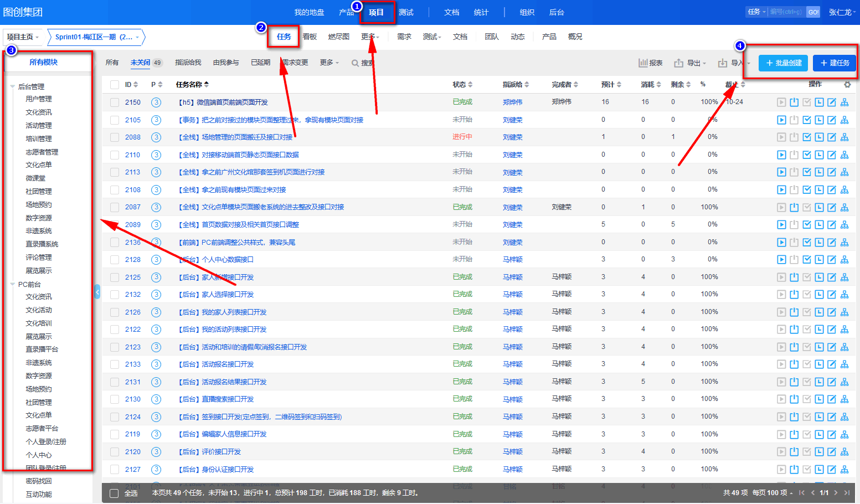Open the 统计 top menu
This screenshot has height=504, width=860.
coord(481,12)
